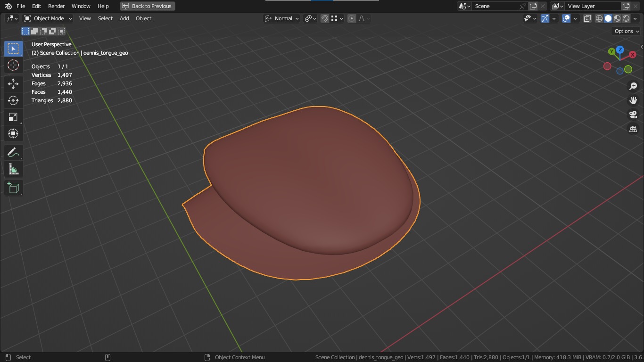The width and height of the screenshot is (644, 362).
Task: Click the Blender logo icon
Action: 8,6
